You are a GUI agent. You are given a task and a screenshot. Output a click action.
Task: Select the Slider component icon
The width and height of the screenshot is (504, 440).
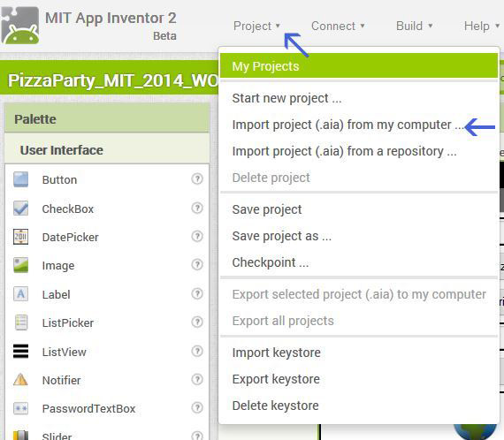pyautogui.click(x=20, y=435)
